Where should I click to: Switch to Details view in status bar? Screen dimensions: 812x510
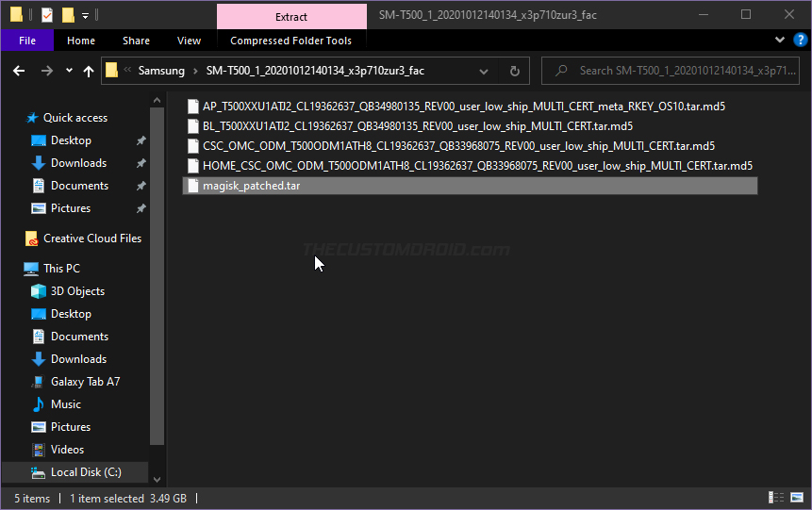point(776,498)
